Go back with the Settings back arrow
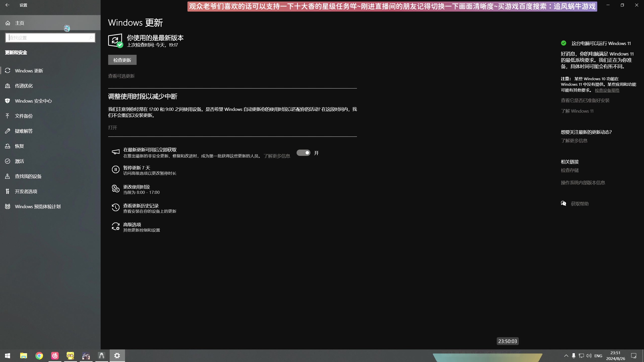 click(7, 5)
